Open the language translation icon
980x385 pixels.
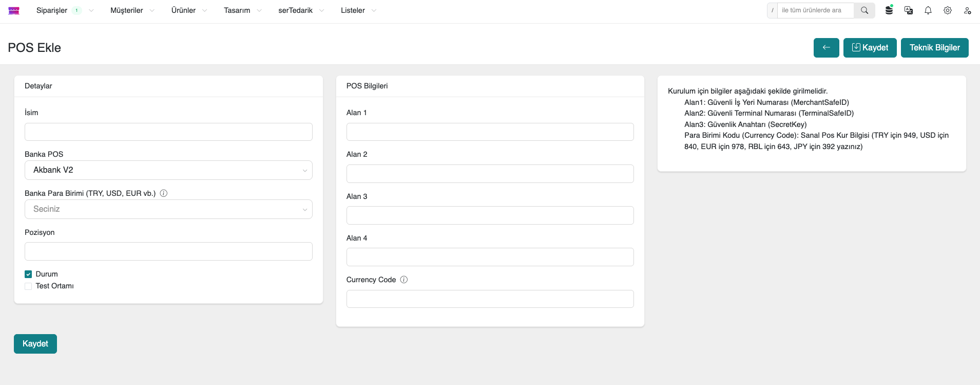pyautogui.click(x=909, y=10)
